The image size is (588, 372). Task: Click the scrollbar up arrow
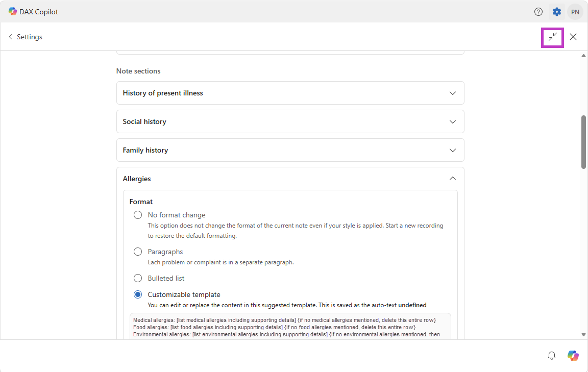coord(583,56)
